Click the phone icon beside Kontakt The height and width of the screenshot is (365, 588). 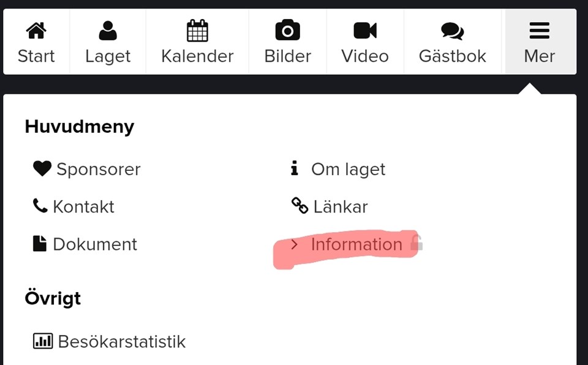pyautogui.click(x=40, y=206)
